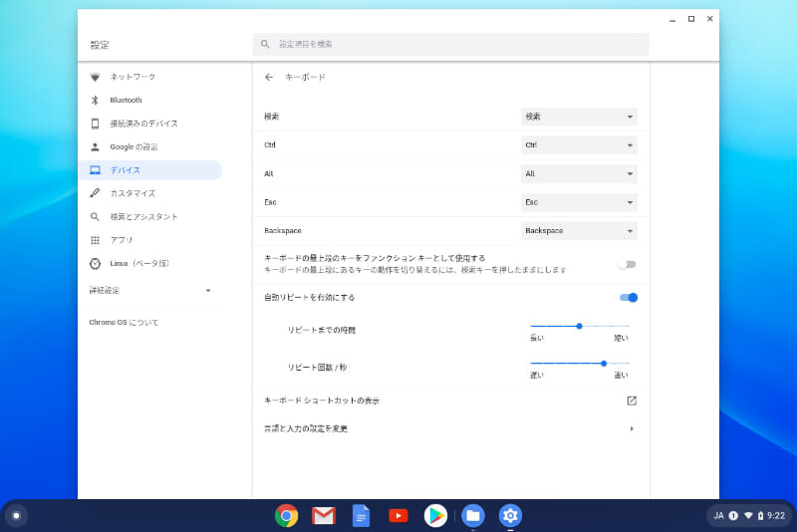Click the JA input method indicator
797x532 pixels.
718,516
